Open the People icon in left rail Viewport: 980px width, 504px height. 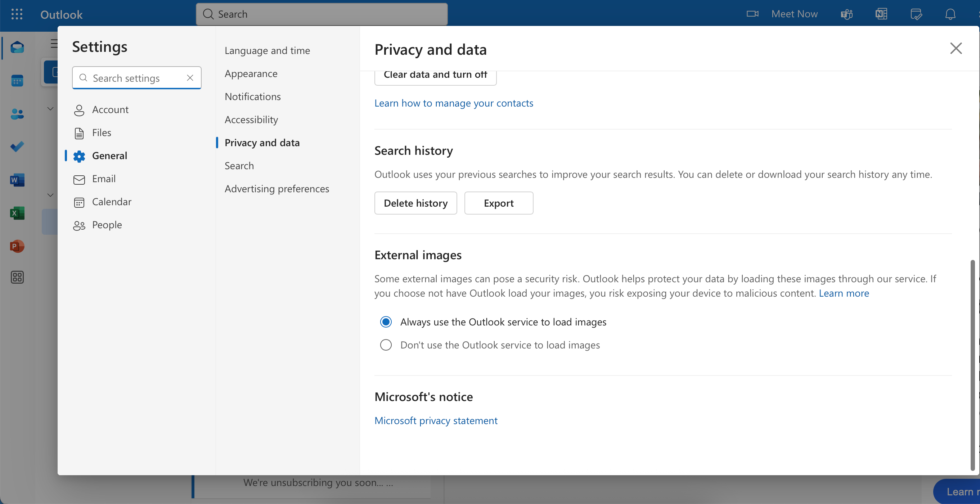(17, 114)
